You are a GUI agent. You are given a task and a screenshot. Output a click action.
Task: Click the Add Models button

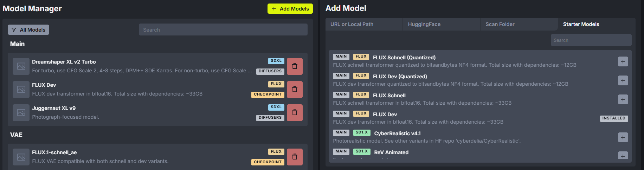[x=290, y=8]
